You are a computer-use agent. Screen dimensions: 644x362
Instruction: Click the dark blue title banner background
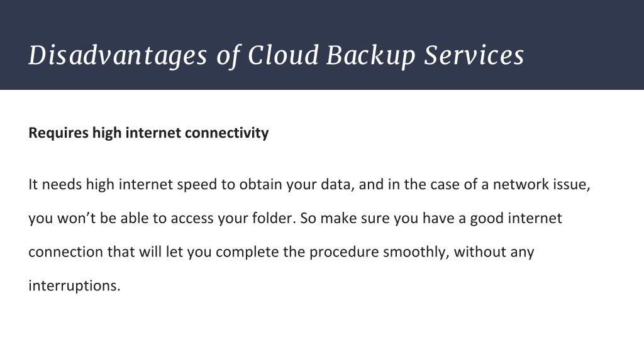pos(583,25)
